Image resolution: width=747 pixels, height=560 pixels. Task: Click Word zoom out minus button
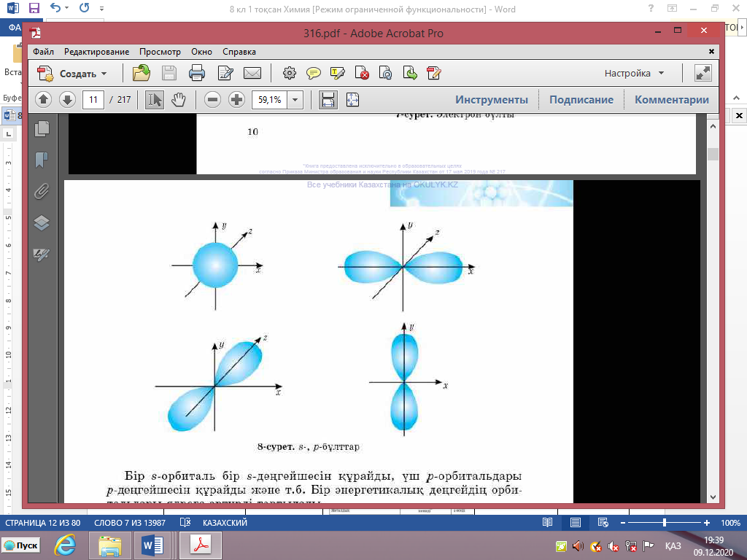click(x=623, y=523)
